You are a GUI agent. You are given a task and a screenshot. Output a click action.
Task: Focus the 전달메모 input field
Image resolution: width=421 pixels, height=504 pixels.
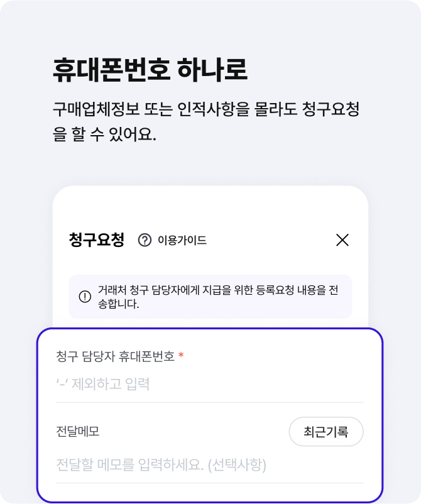tap(210, 465)
